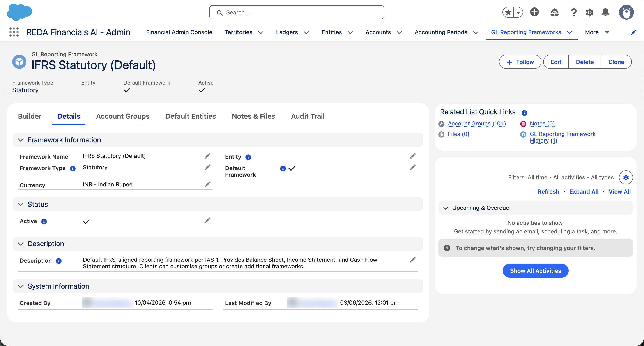Open the Territories menu chevron

point(260,32)
